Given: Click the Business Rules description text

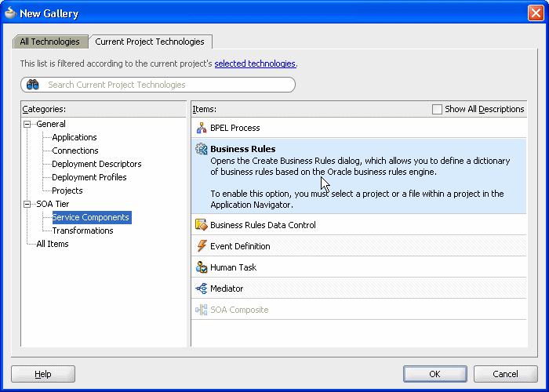Looking at the screenshot, I should click(x=360, y=183).
